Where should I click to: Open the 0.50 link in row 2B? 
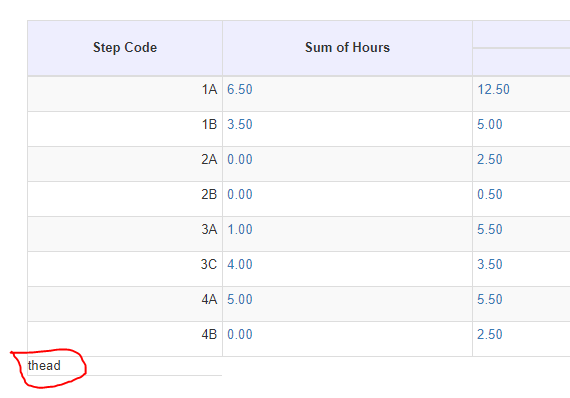pyautogui.click(x=490, y=194)
